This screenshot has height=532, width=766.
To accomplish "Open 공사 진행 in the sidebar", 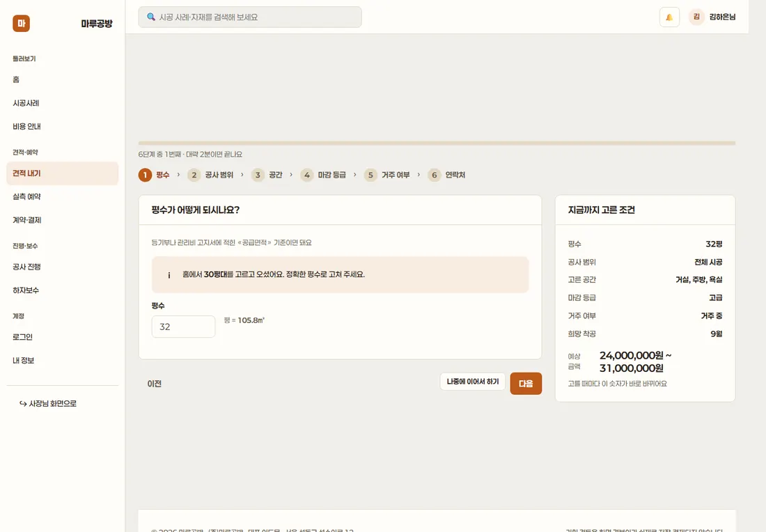I will pos(63,267).
